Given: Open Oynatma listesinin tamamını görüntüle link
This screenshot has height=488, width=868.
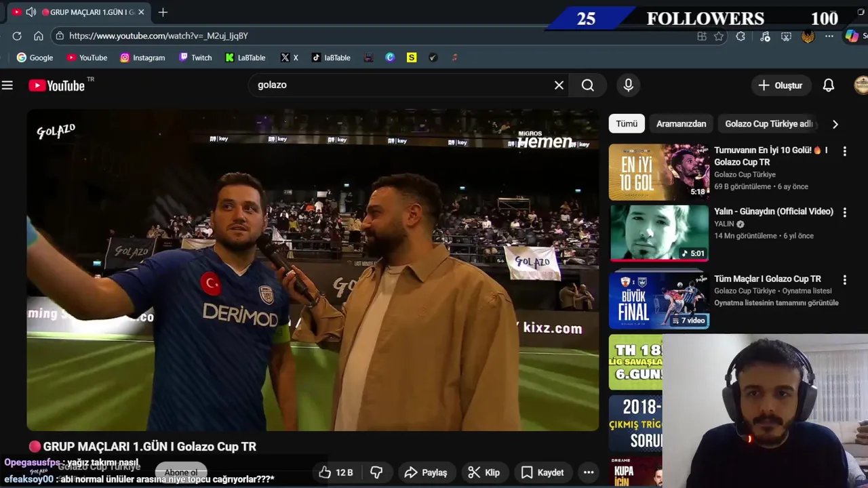Looking at the screenshot, I should point(776,303).
